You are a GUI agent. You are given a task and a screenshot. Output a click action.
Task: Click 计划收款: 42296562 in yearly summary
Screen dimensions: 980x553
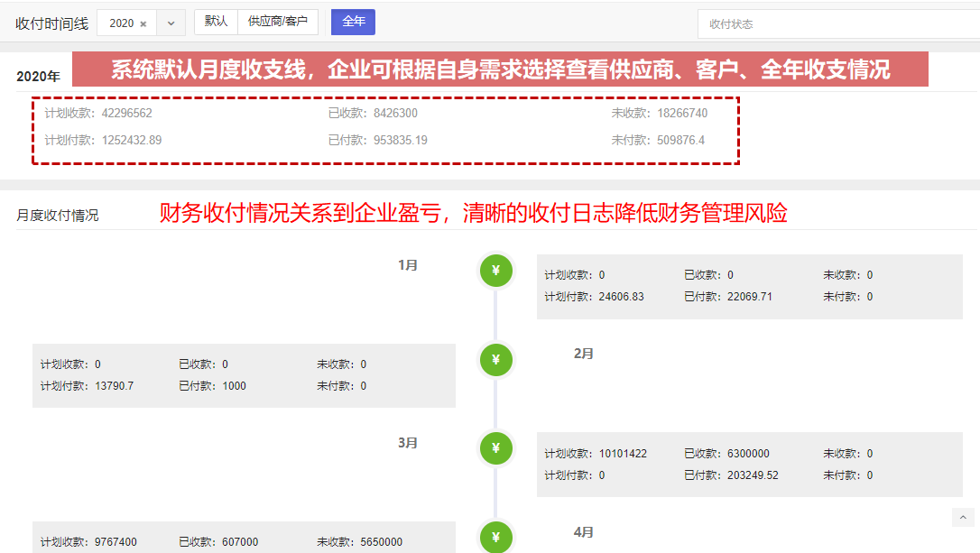pos(98,113)
